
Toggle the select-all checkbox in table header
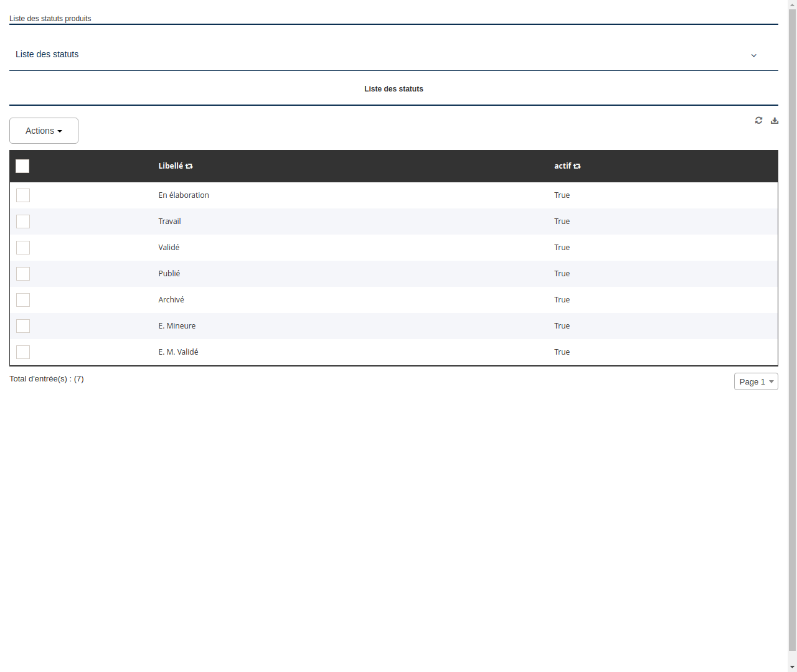tap(22, 166)
